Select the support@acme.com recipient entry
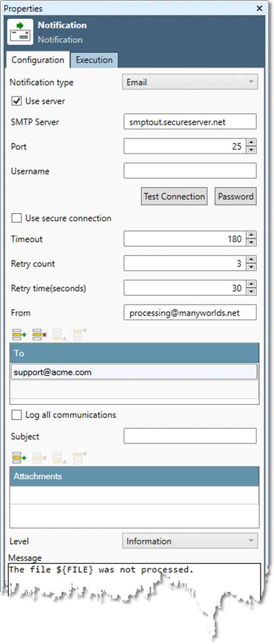Viewport: 274px width, 644px height. tap(134, 372)
